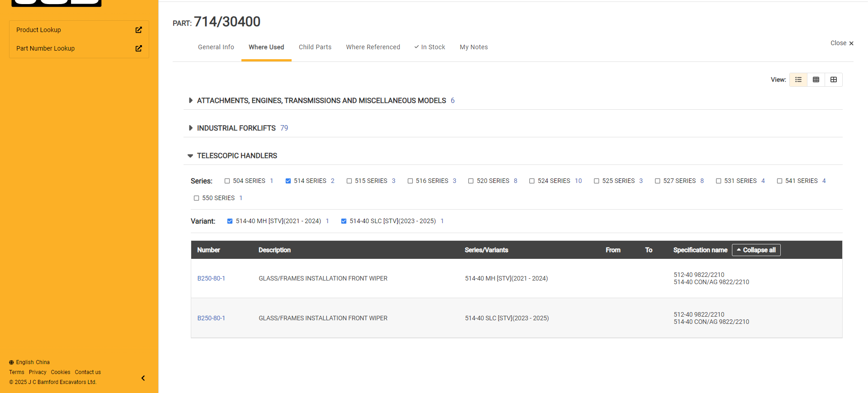Viewport: 868px width, 393px height.
Task: Uncheck the 514 SERIES checkbox
Action: (288, 181)
